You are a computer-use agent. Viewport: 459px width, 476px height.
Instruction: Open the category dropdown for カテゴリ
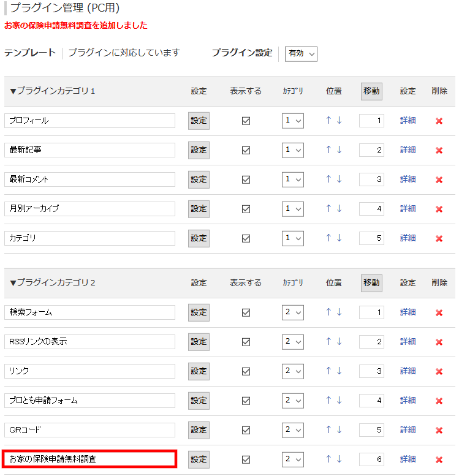[x=293, y=238]
